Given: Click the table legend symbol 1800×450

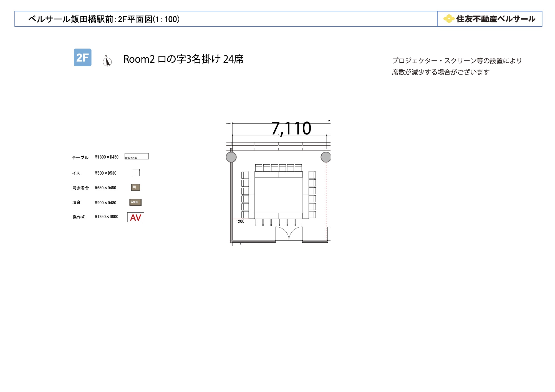Looking at the screenshot, I should click(137, 156).
